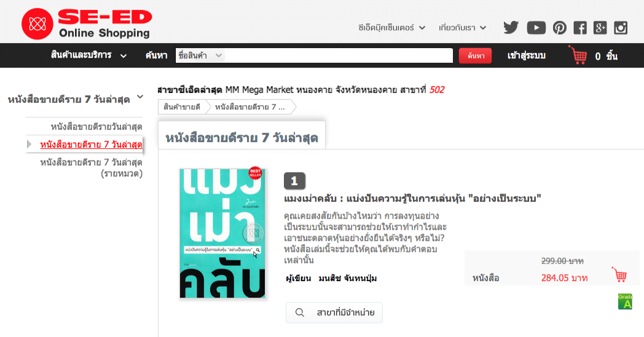
Task: Click the Pinterest icon in header
Action: (x=559, y=28)
